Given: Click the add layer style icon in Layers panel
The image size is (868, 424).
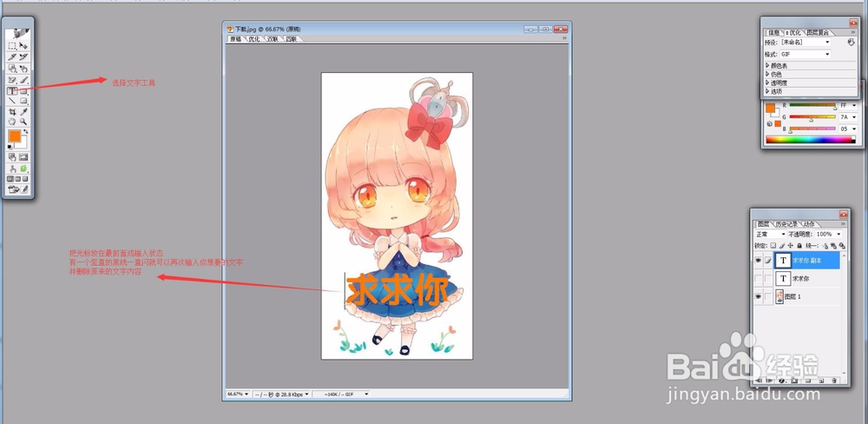Looking at the screenshot, I should [x=782, y=381].
